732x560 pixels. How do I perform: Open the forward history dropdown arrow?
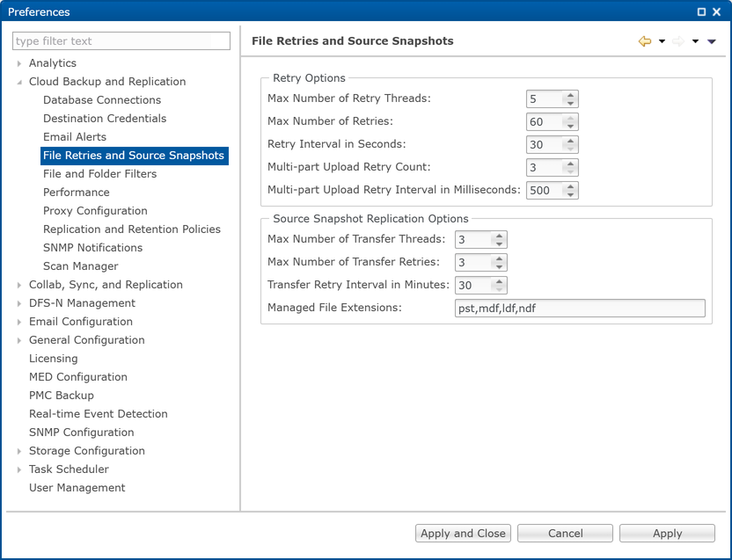(696, 41)
